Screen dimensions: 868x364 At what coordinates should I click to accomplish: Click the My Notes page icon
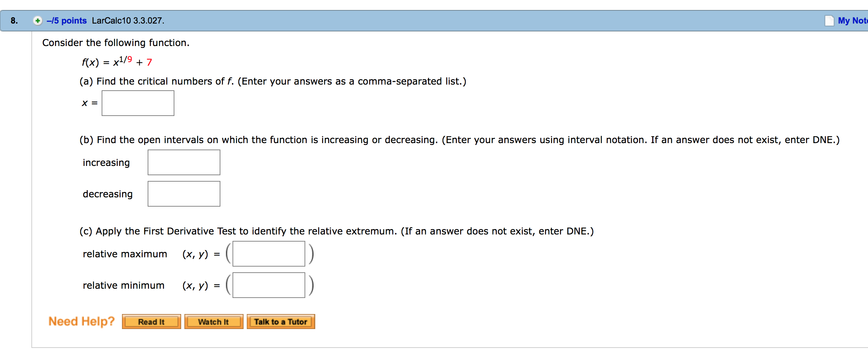829,21
